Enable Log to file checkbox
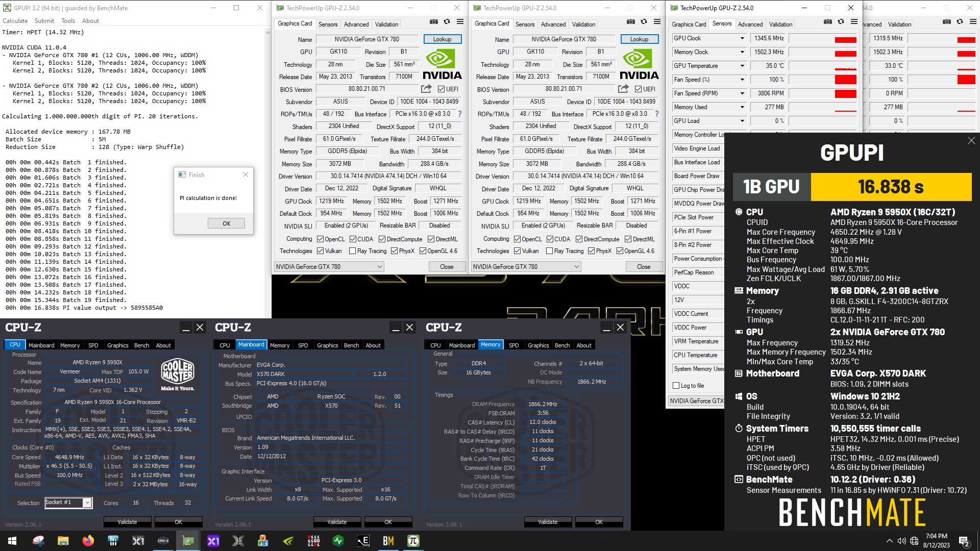The height and width of the screenshot is (551, 980). pyautogui.click(x=676, y=386)
